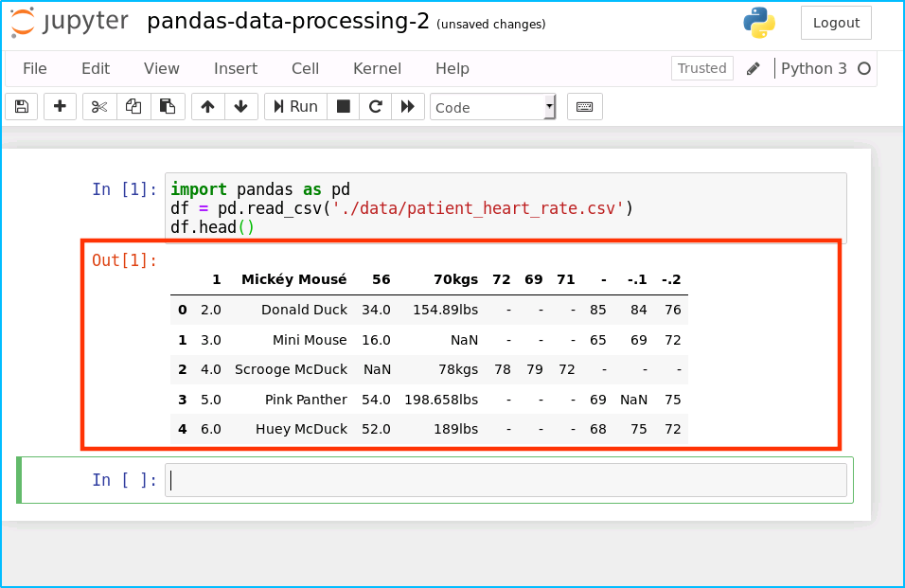Restart the kernel

(375, 107)
